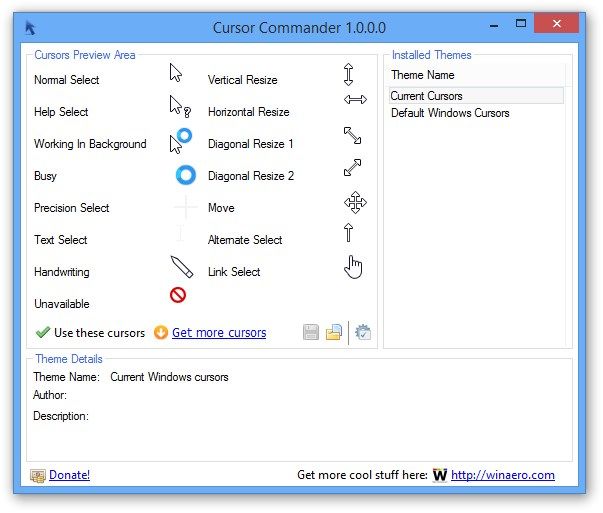The width and height of the screenshot is (603, 513).
Task: Open the Donate! link
Action: click(70, 475)
